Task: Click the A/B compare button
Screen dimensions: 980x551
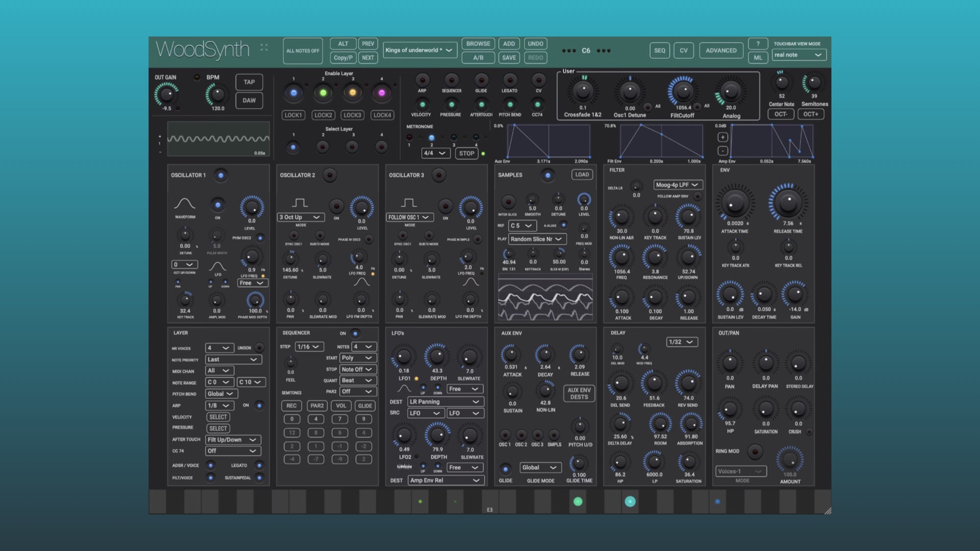Action: coord(478,58)
